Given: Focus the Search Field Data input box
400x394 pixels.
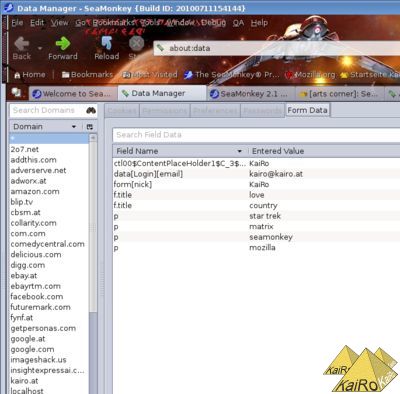Looking at the screenshot, I should [256, 135].
